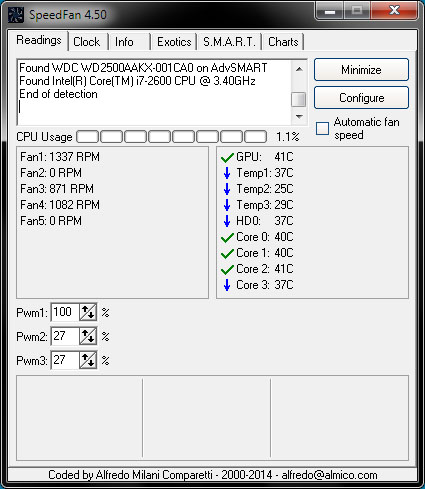
Task: Select the Readings tab
Action: 39,40
